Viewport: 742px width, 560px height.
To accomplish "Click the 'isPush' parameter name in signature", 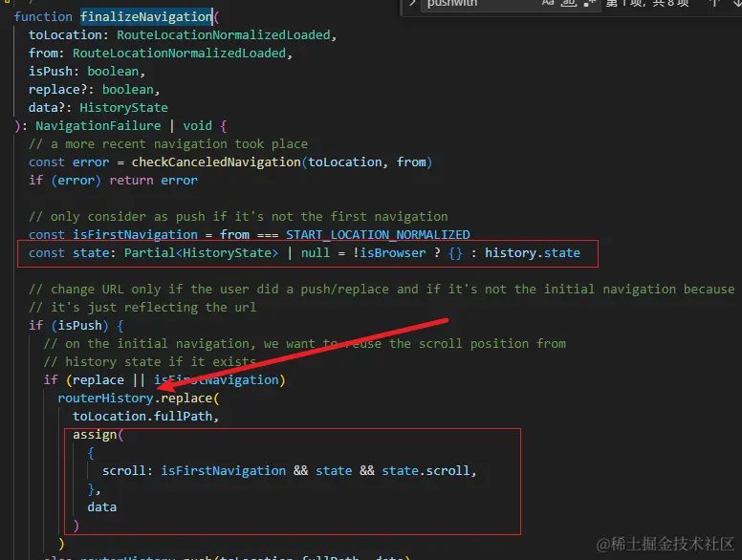I will tap(51, 72).
